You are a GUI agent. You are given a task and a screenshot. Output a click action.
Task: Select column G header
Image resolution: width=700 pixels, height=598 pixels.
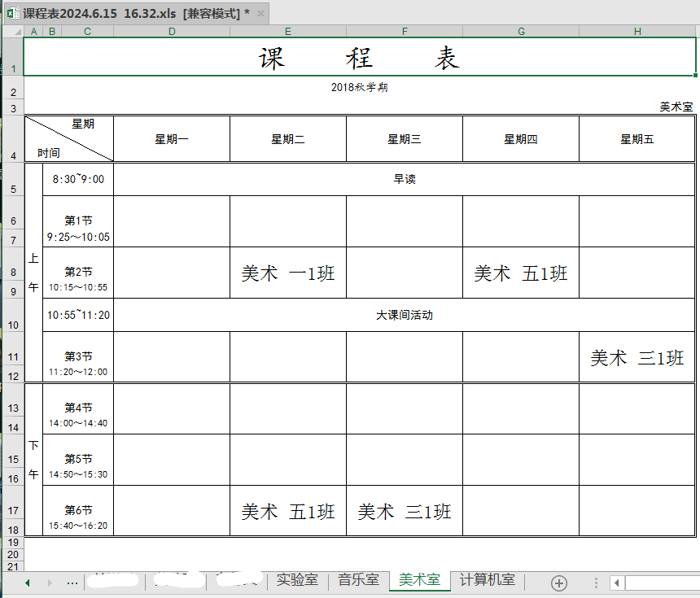(521, 31)
